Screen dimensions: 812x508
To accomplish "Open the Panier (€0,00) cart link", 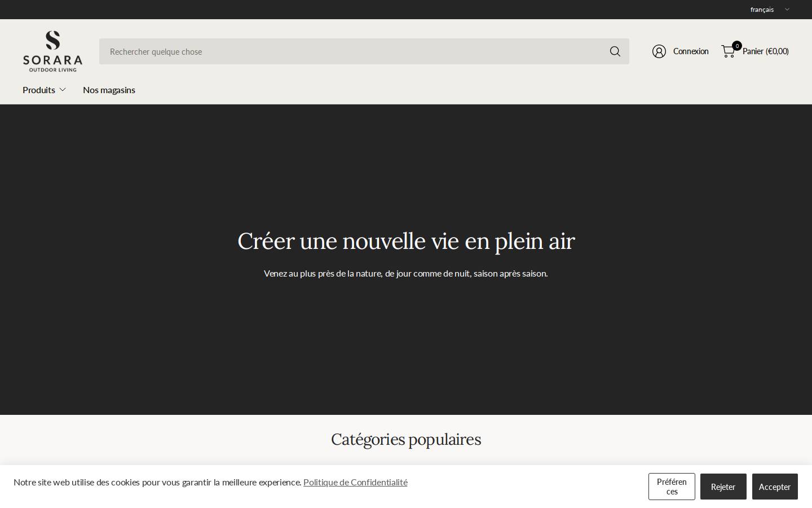I will tap(766, 51).
